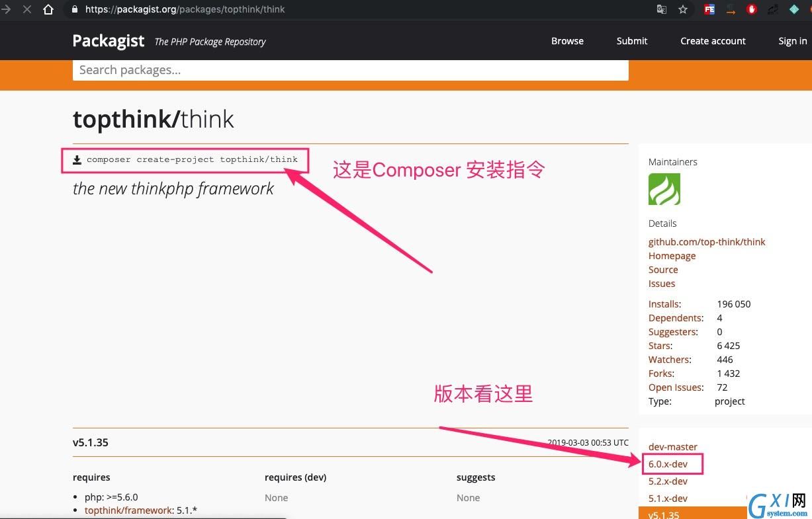Click the Search packages field

click(350, 70)
